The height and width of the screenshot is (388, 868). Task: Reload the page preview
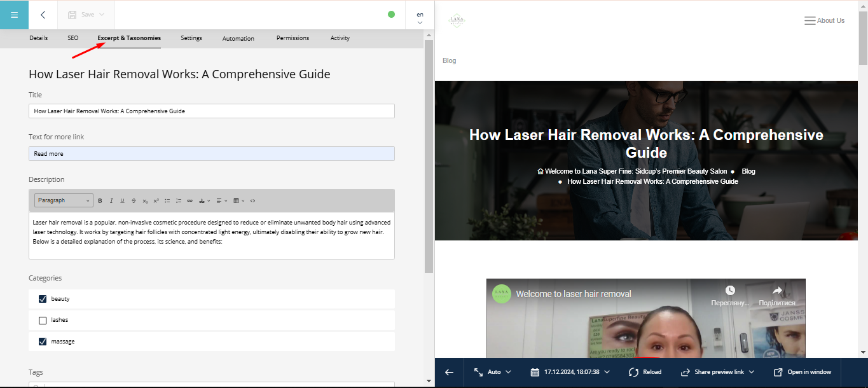(x=645, y=372)
